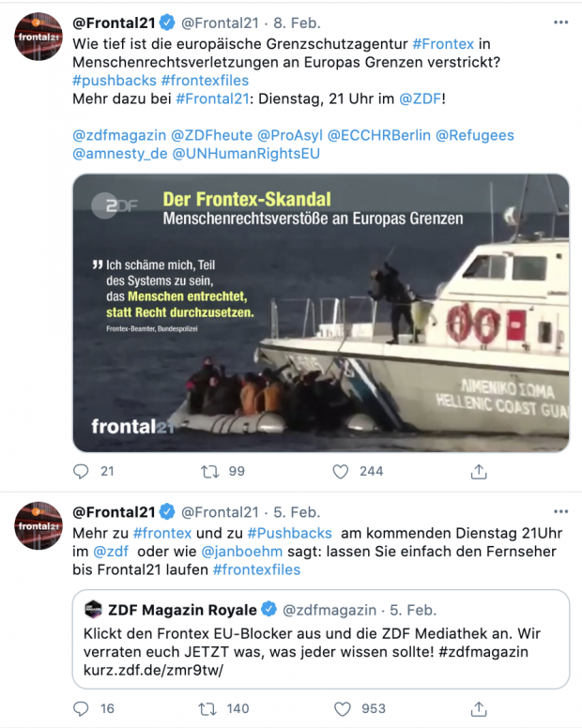Open the Frontal21 avatar in the first tweet

pyautogui.click(x=38, y=37)
